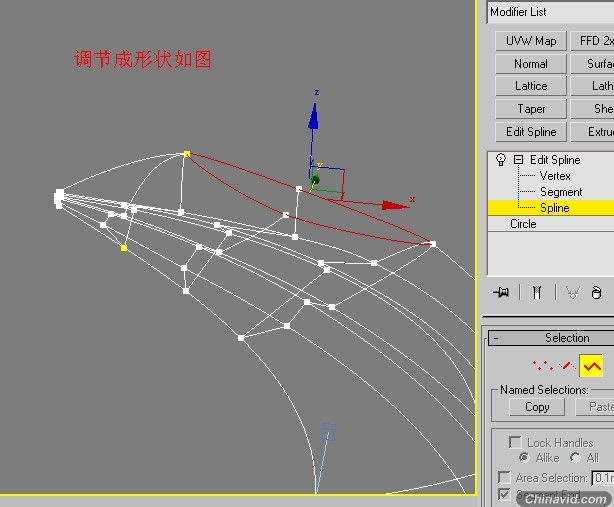Click the Lathe modifier button

592,86
